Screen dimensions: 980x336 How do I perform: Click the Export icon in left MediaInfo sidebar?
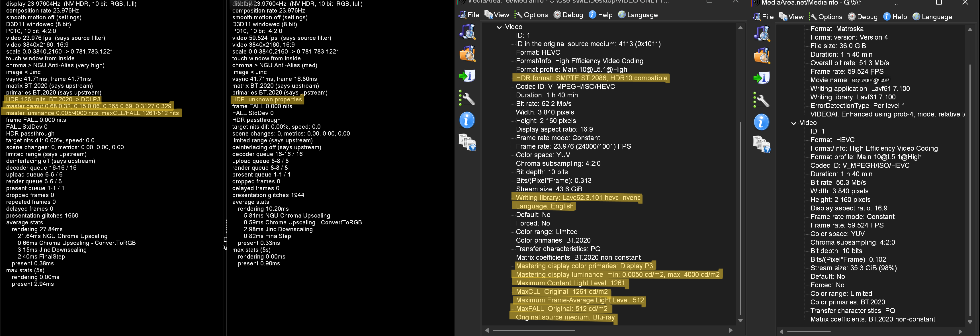coord(467,76)
